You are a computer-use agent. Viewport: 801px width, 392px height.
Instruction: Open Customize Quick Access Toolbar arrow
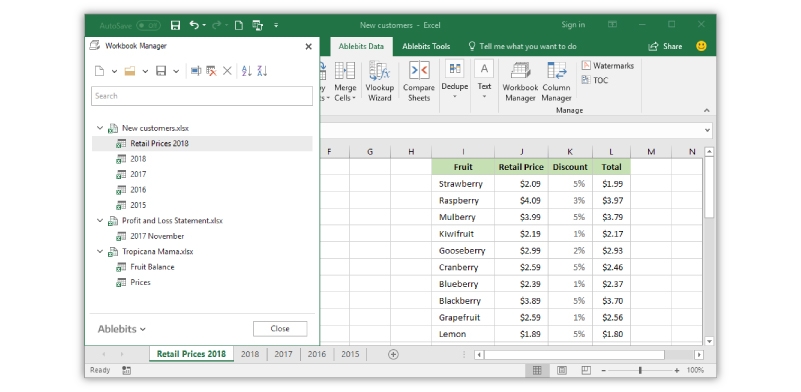tap(276, 25)
